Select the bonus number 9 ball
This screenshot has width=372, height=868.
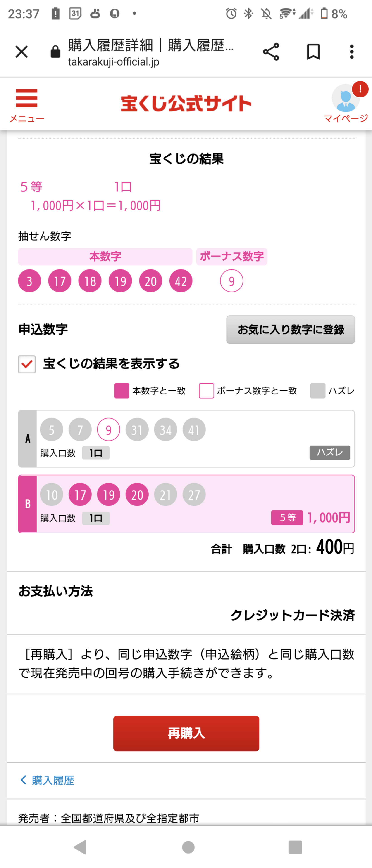[231, 281]
